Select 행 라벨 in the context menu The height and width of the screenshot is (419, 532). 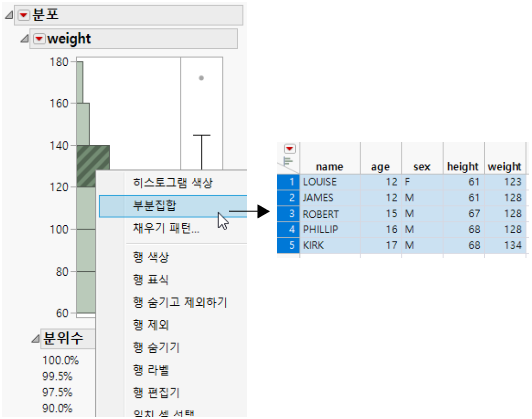(151, 370)
